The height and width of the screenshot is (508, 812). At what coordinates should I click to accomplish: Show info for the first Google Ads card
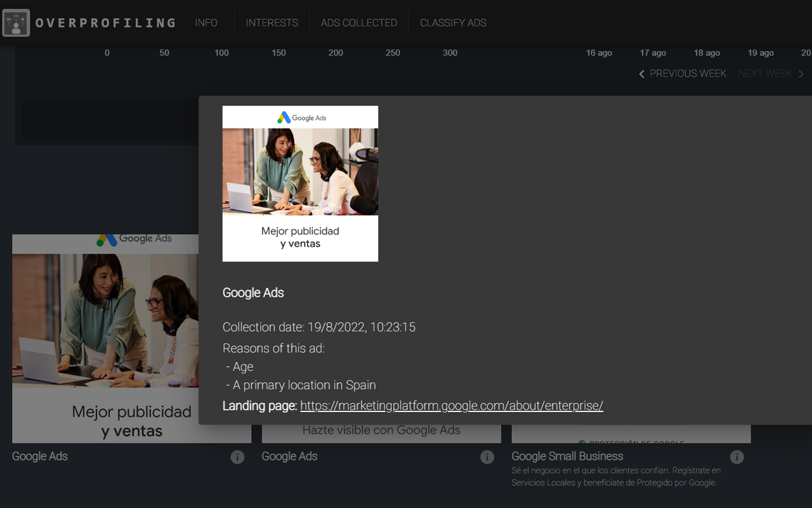tap(237, 457)
